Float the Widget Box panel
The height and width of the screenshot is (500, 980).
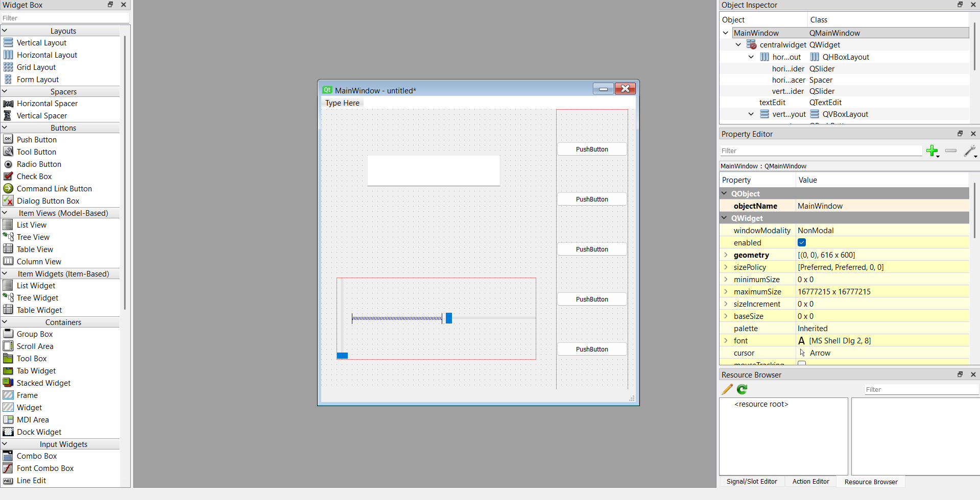(110, 5)
